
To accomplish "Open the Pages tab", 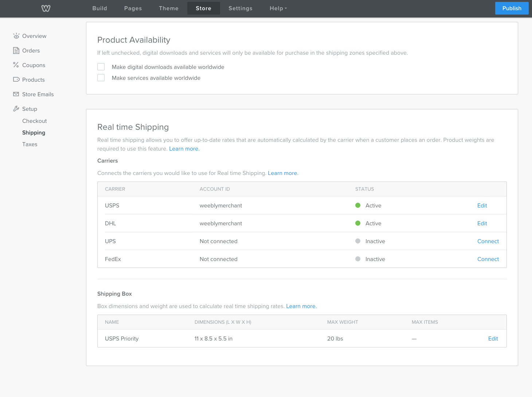I will click(133, 8).
